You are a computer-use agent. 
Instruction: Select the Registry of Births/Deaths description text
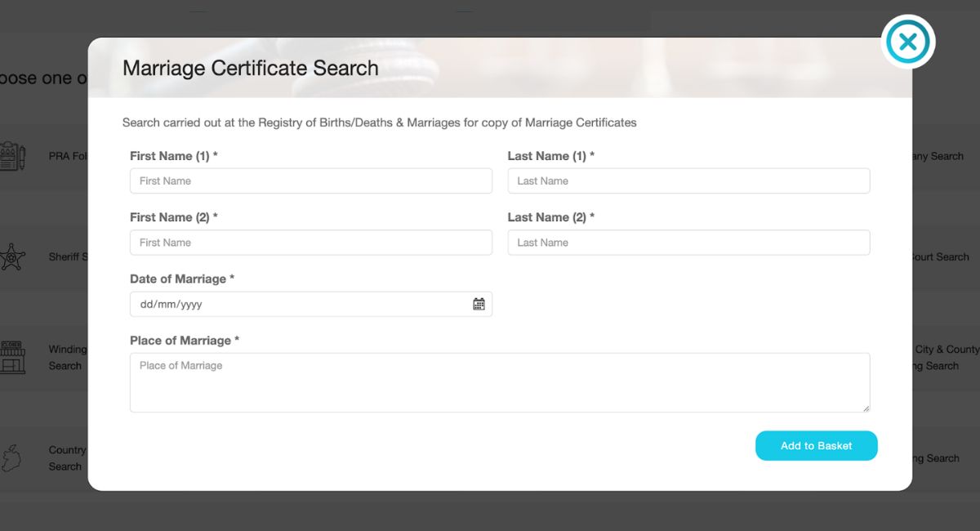(x=379, y=123)
